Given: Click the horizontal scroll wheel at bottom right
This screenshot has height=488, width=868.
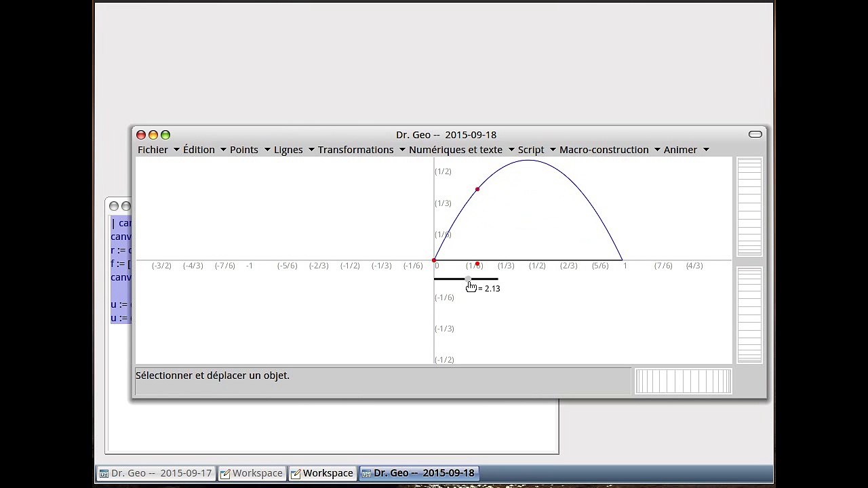Looking at the screenshot, I should [x=683, y=382].
